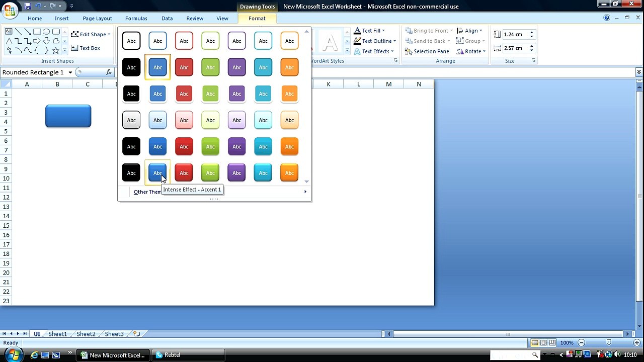The width and height of the screenshot is (644, 362).
Task: Click Send to Back button
Action: [x=428, y=41]
